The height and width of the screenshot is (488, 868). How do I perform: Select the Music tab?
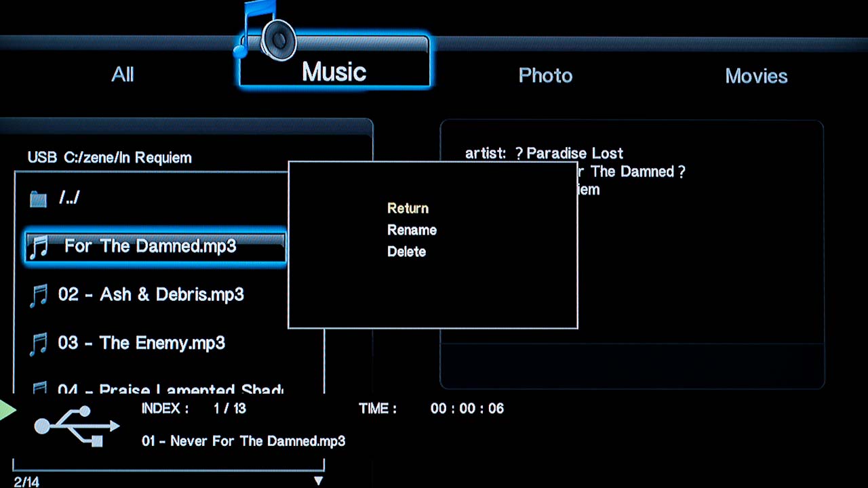[x=334, y=72]
